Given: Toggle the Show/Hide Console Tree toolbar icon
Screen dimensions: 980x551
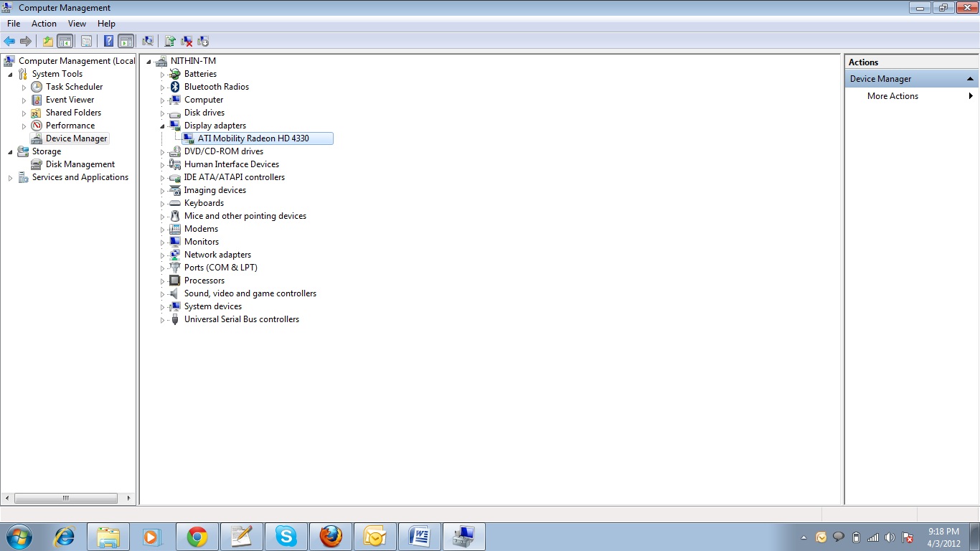Looking at the screenshot, I should (65, 41).
